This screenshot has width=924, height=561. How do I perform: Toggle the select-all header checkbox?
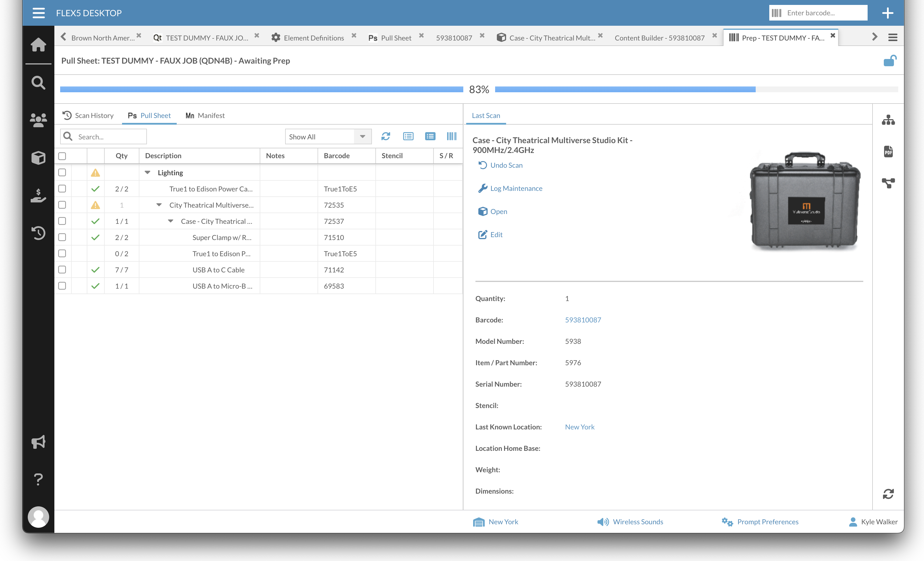[62, 156]
